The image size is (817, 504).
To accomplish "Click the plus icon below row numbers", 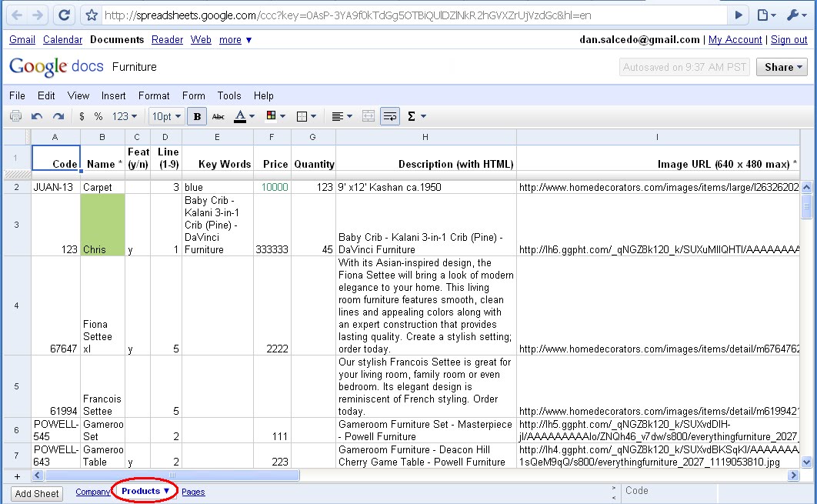I will click(17, 476).
